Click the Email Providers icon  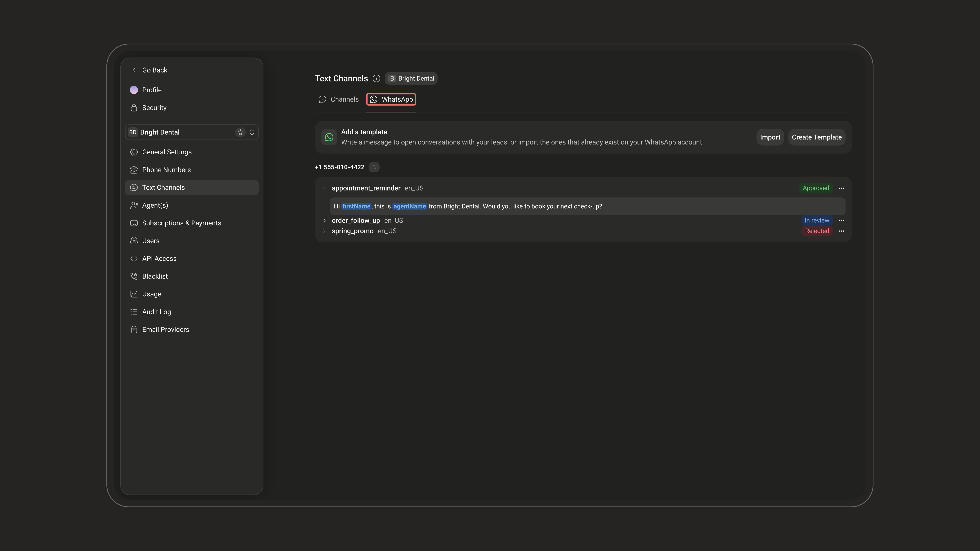tap(134, 329)
